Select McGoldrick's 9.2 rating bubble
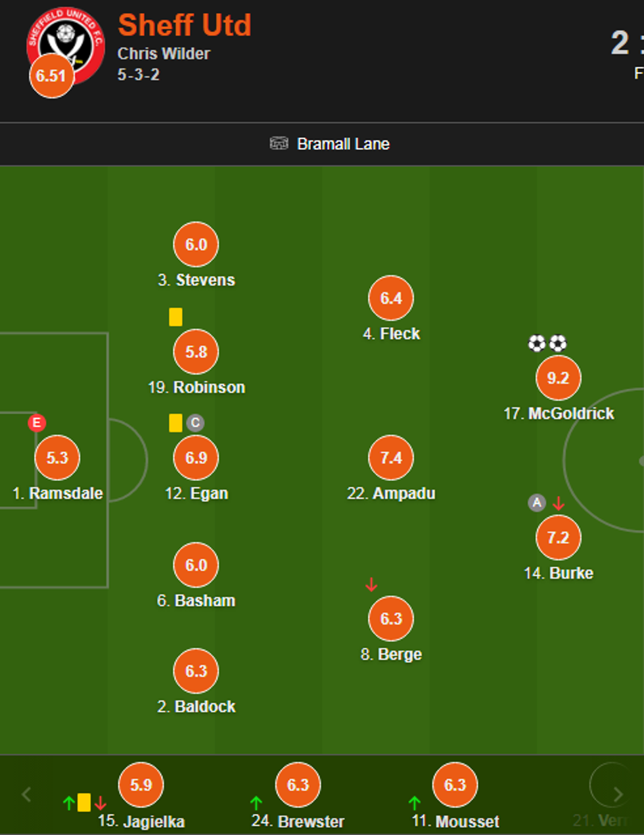The image size is (644, 835). 558,378
